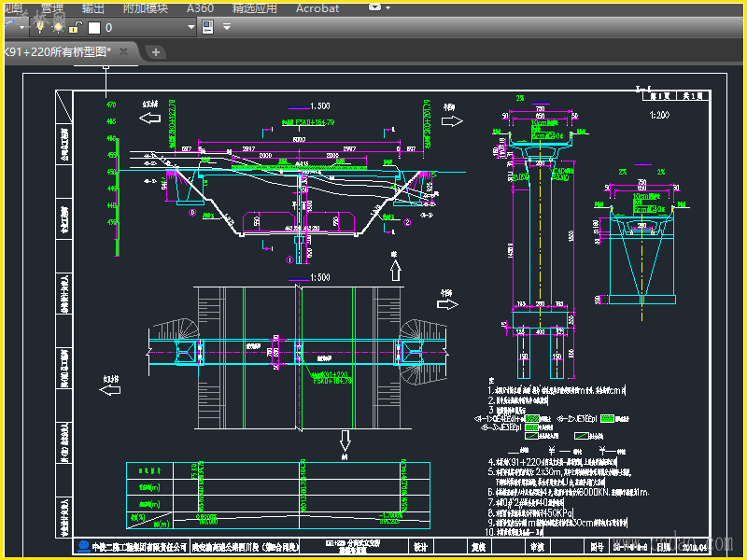Switch to the 附加模块 ribbon tab
This screenshot has height=560, width=747.
[x=146, y=8]
